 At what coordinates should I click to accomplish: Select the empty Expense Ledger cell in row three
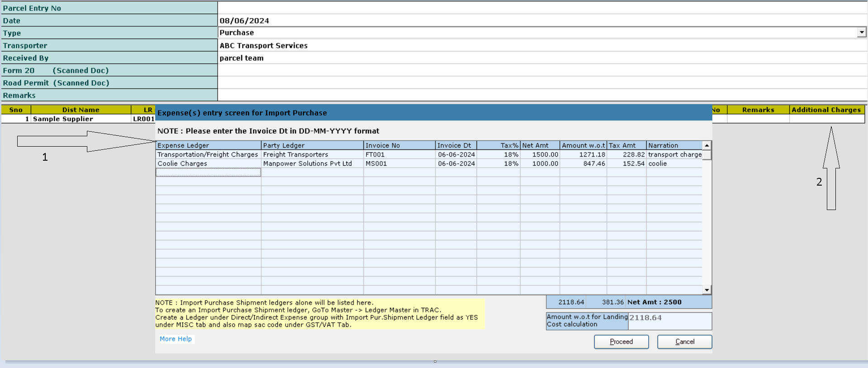pyautogui.click(x=208, y=172)
